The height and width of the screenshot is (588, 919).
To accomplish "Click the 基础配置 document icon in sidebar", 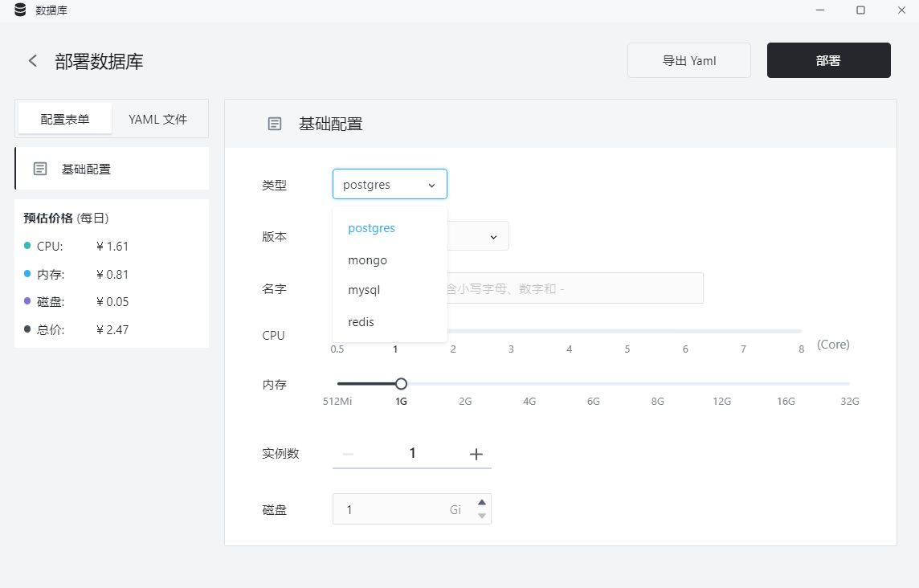I will tap(40, 169).
